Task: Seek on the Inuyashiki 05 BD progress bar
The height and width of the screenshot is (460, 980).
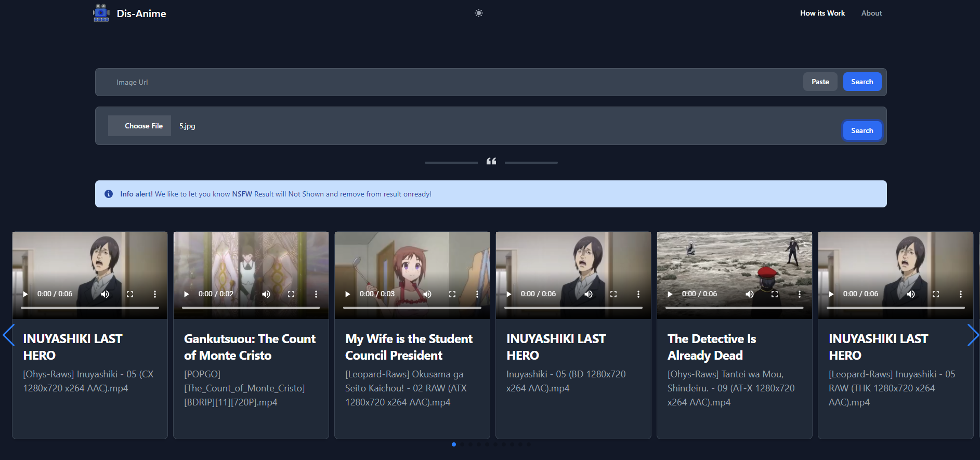Action: (573, 308)
